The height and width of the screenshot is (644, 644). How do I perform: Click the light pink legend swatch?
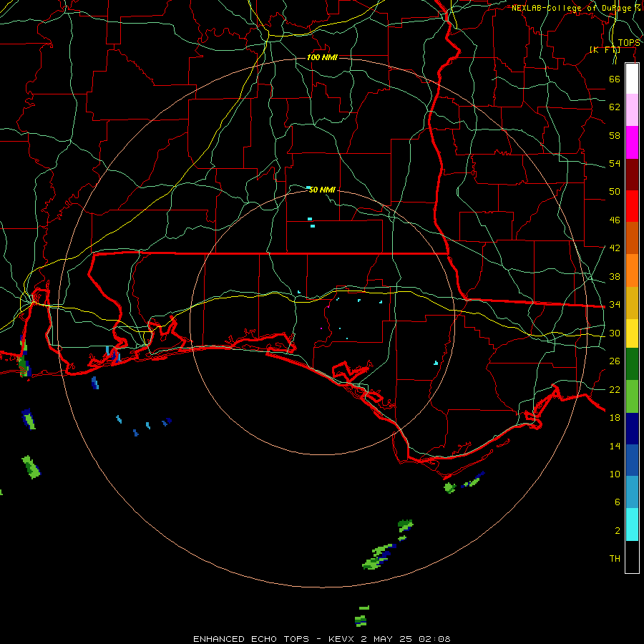point(632,110)
